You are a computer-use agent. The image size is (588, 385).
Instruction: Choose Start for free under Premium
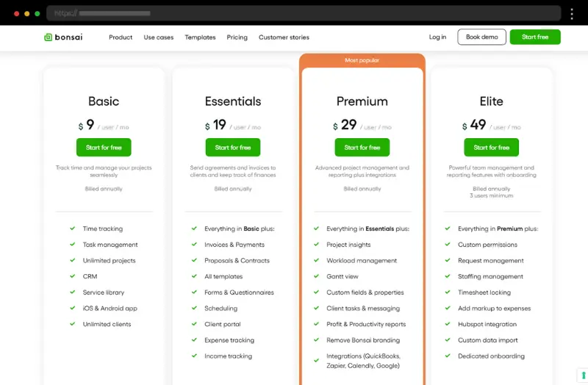click(x=362, y=148)
